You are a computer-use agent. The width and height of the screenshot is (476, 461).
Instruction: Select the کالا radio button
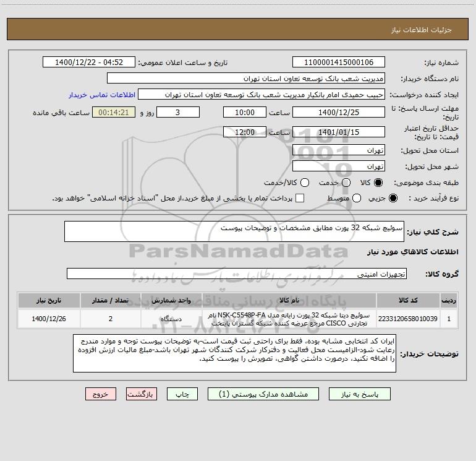[x=378, y=183]
